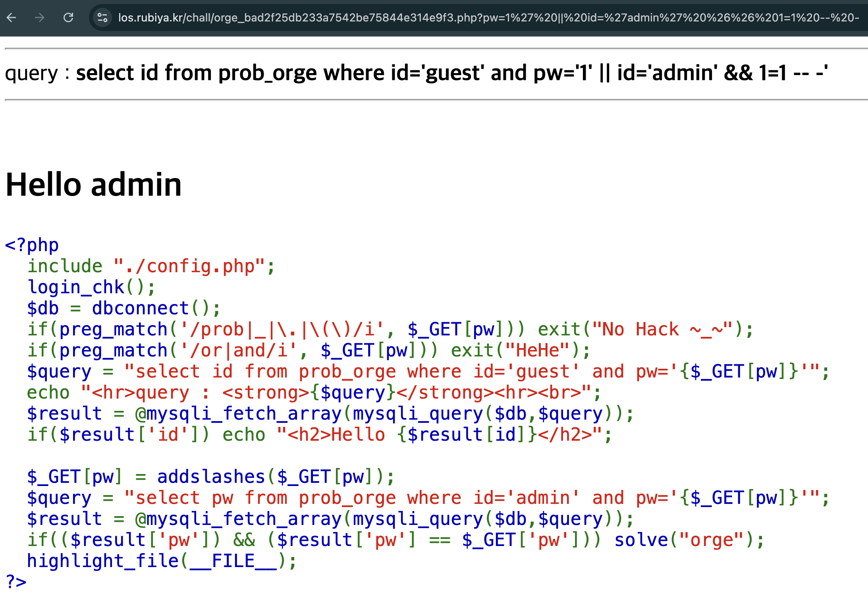Click the 'HeHe' exit line
Screen dimensions: 868x608
[309, 350]
